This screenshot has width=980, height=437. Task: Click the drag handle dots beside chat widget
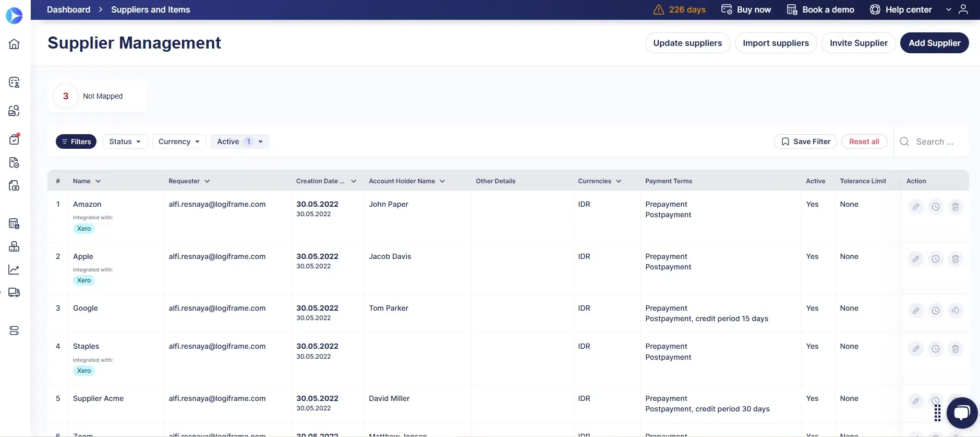point(937,412)
